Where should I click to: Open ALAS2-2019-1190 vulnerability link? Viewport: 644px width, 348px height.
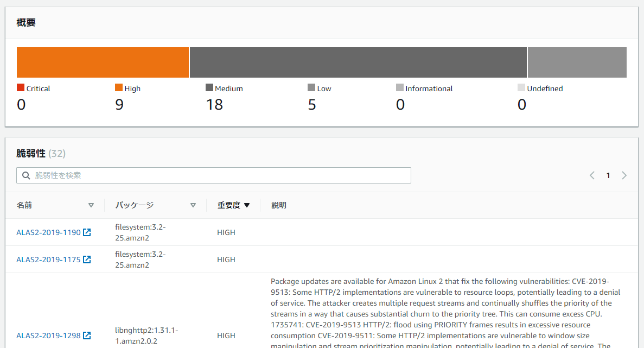(x=48, y=232)
